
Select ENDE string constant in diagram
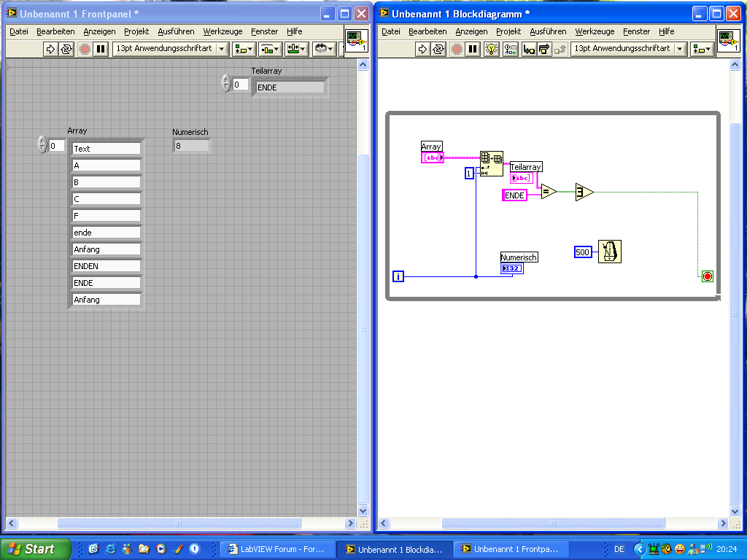(x=514, y=195)
